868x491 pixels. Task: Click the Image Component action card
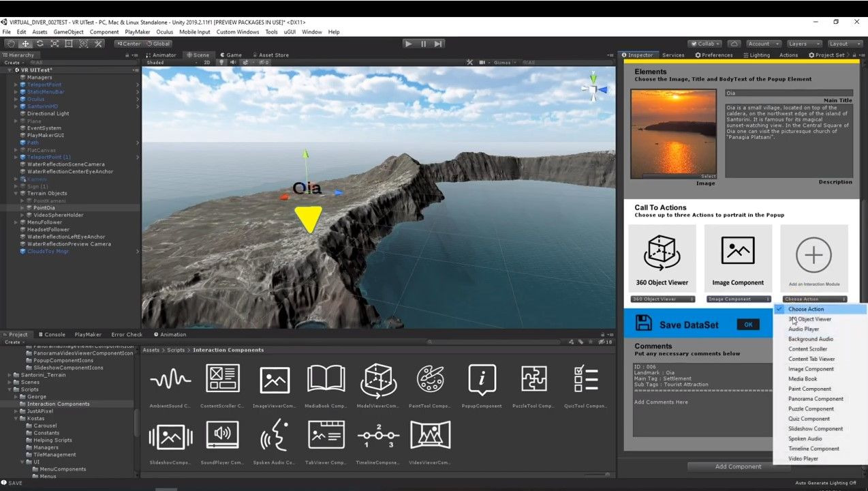pyautogui.click(x=738, y=259)
